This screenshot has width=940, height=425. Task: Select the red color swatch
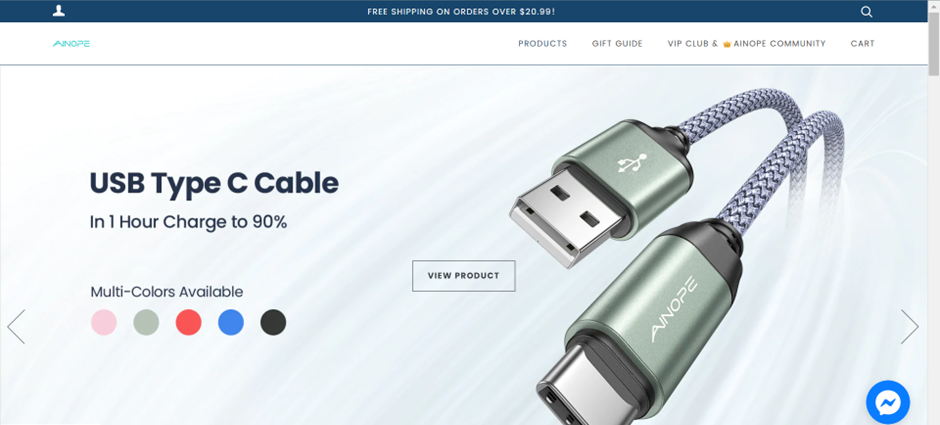point(188,322)
